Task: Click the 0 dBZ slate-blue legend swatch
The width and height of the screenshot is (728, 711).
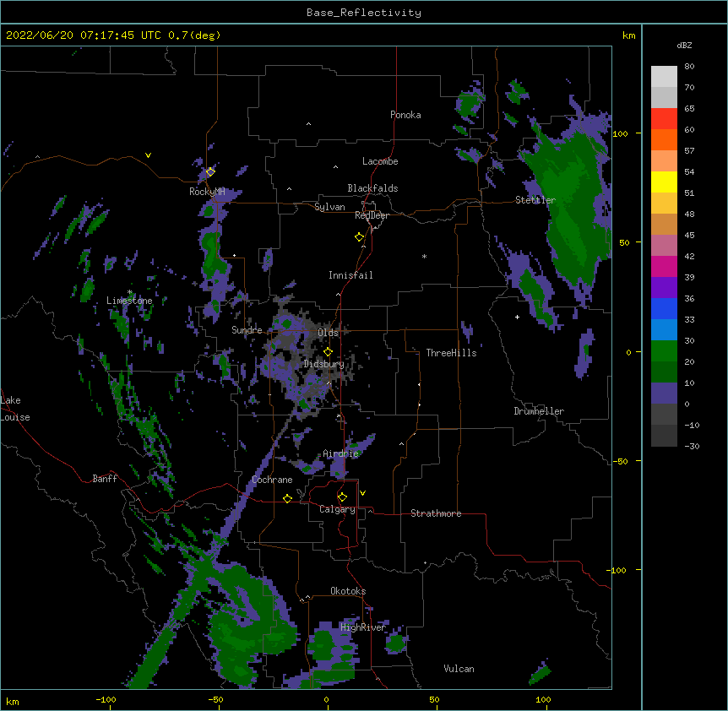Action: pos(664,393)
